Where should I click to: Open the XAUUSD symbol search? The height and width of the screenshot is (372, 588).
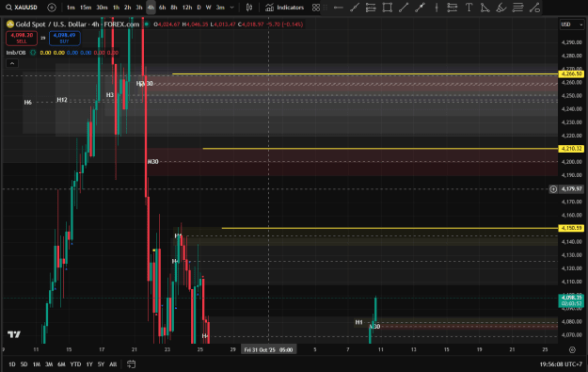[22, 8]
